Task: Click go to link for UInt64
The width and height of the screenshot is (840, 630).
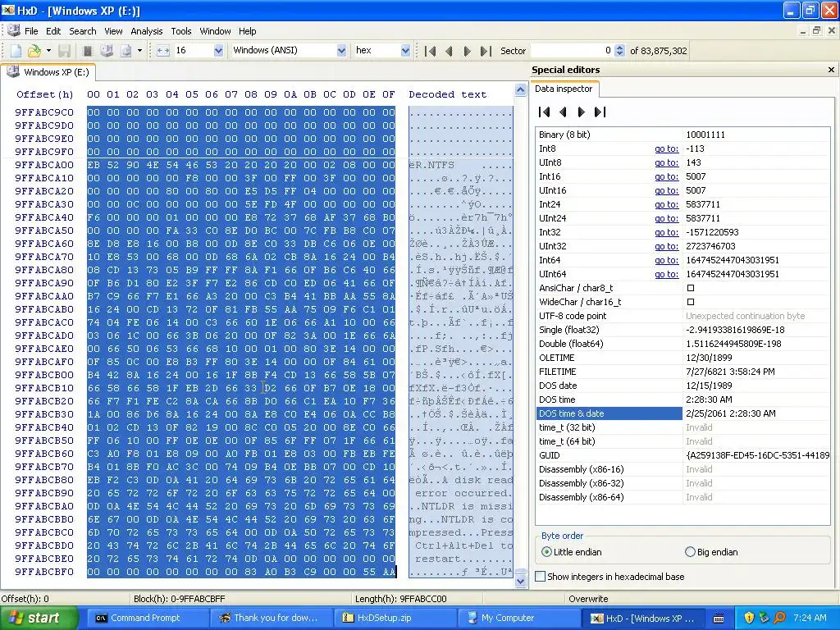Action: tap(666, 274)
